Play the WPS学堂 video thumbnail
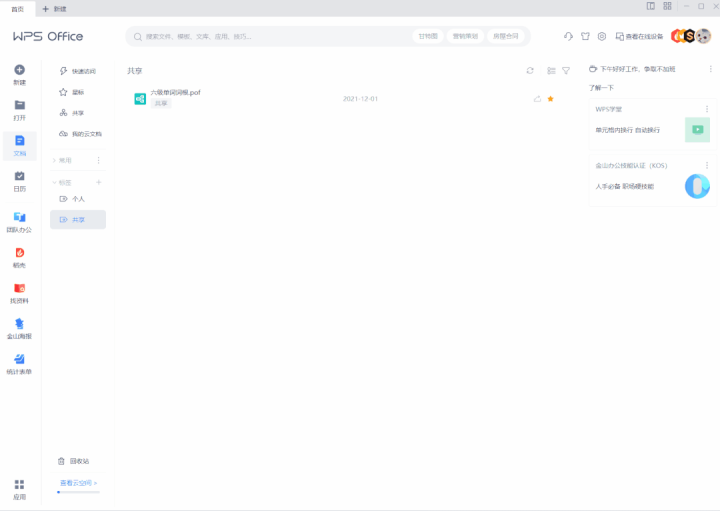This screenshot has width=720, height=511. [698, 129]
